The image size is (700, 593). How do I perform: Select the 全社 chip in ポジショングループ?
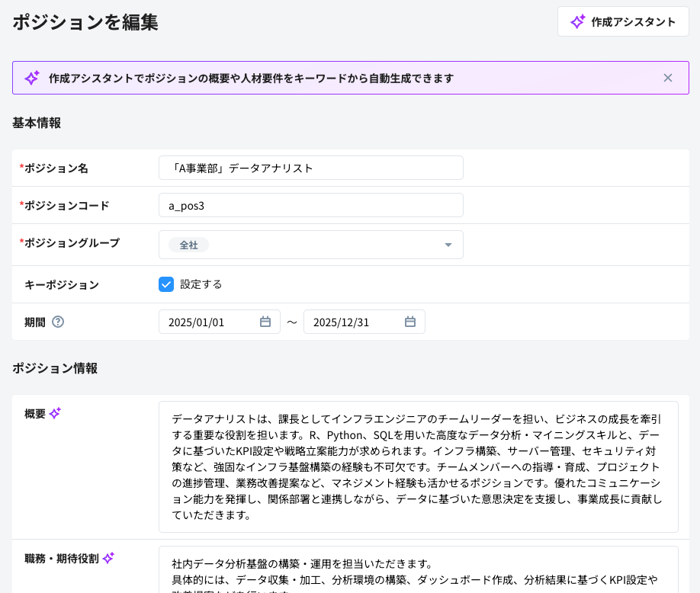188,245
